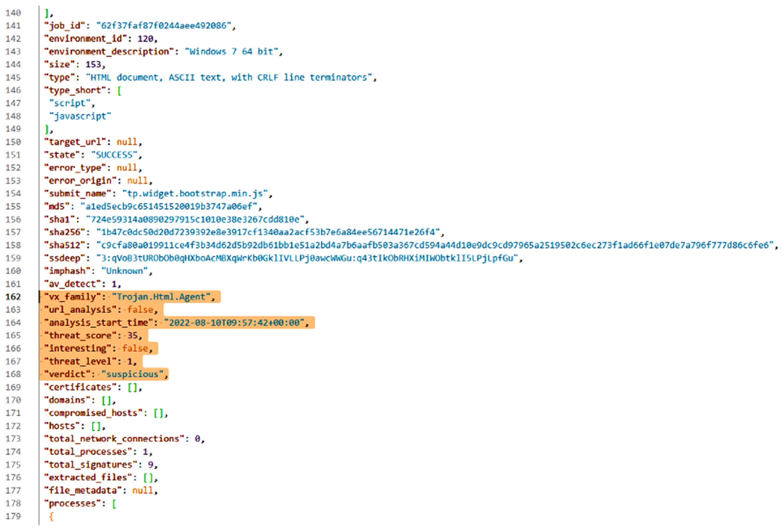Click the orange brace on line 179
Image resolution: width=783 pixels, height=532 pixels.
coord(51,516)
